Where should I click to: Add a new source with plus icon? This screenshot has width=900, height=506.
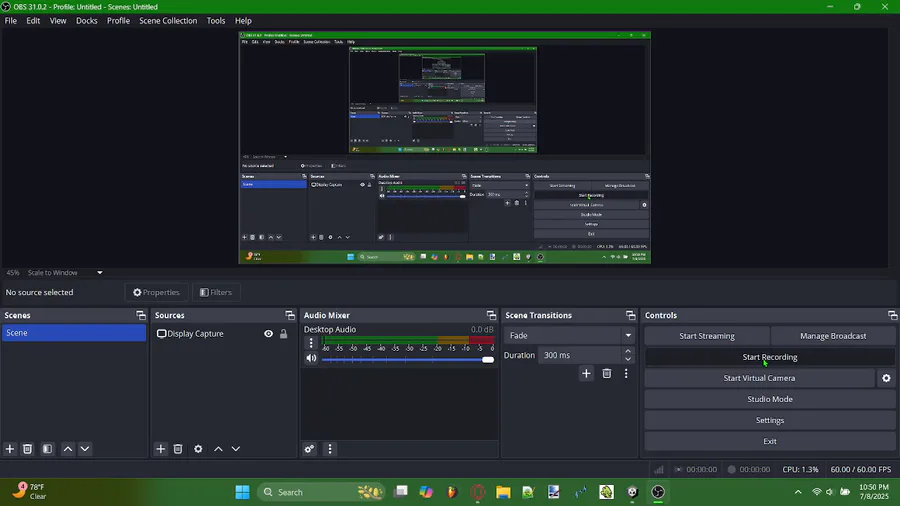[x=161, y=449]
